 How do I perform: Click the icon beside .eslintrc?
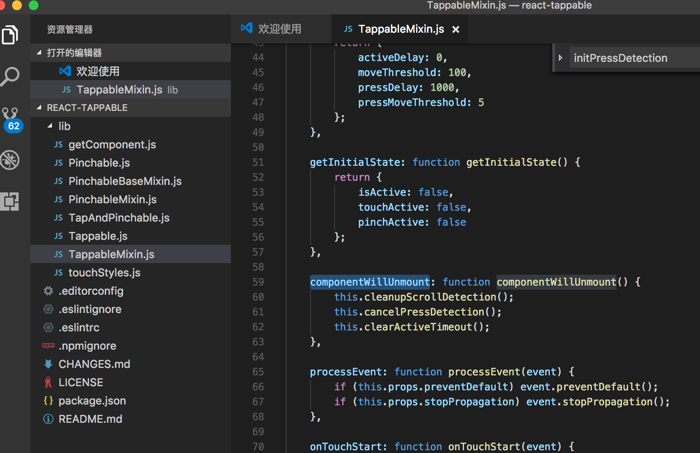[x=49, y=328]
